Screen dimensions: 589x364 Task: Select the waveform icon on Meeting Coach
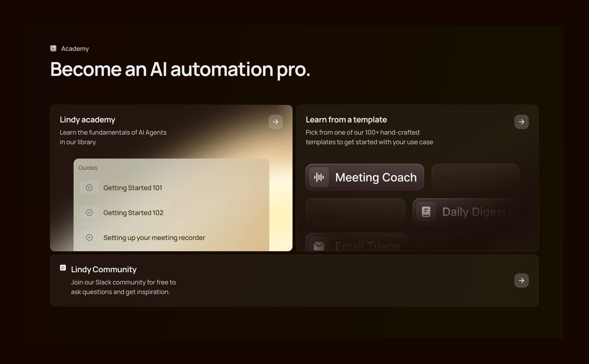[318, 177]
